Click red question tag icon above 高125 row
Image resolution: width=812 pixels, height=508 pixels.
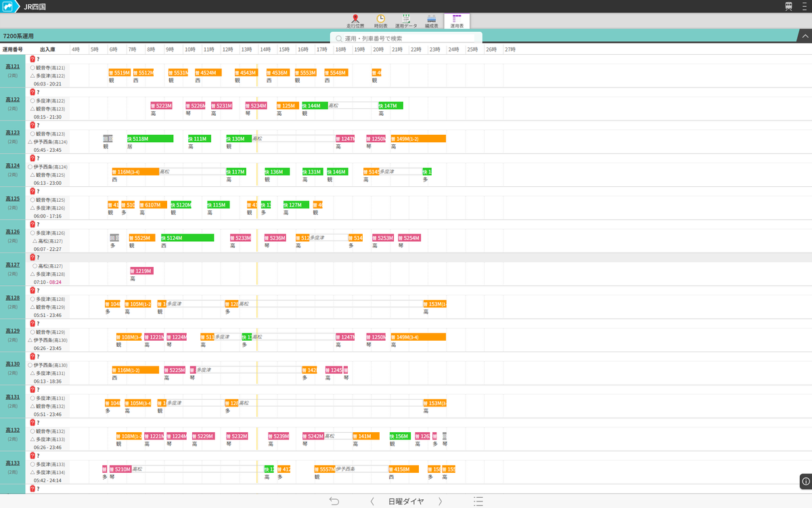click(32, 191)
